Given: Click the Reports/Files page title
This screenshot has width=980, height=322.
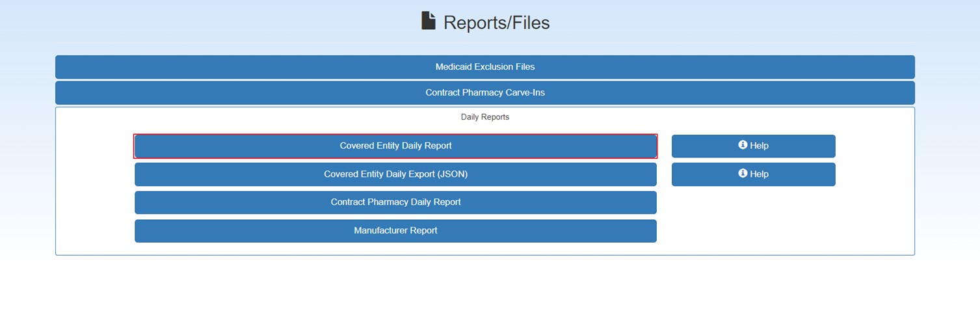Looking at the screenshot, I should coord(496,23).
